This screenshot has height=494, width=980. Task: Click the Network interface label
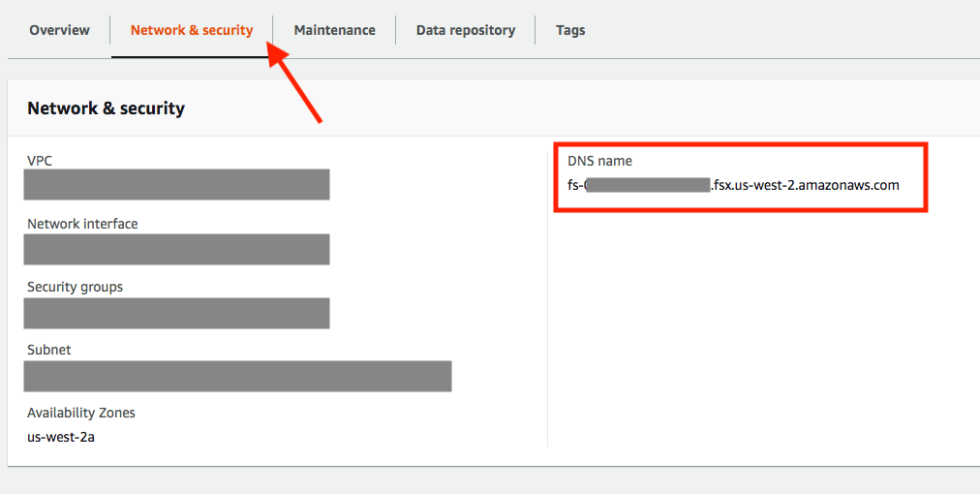(82, 224)
